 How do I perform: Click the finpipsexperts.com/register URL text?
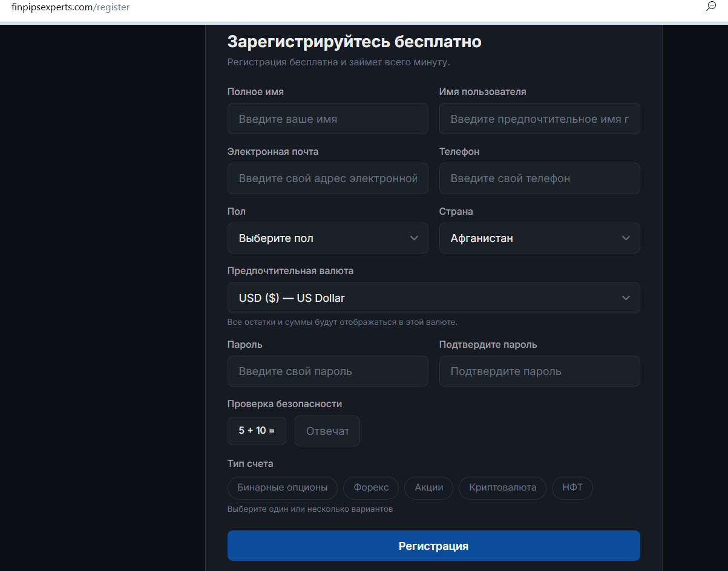click(x=71, y=7)
